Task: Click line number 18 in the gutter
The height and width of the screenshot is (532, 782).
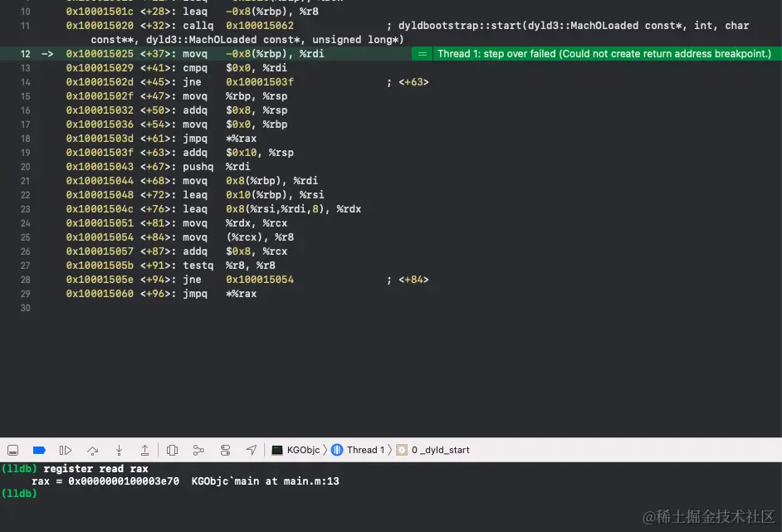Action: coord(26,139)
